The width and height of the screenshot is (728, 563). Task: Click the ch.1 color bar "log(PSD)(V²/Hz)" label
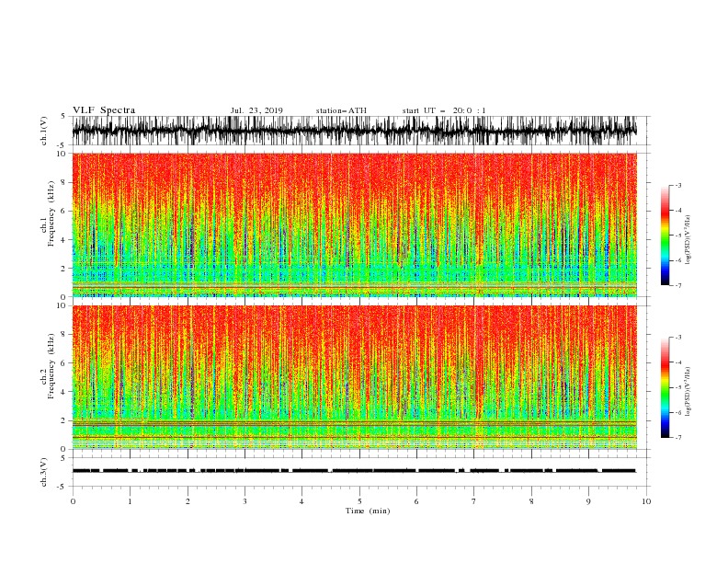click(688, 240)
